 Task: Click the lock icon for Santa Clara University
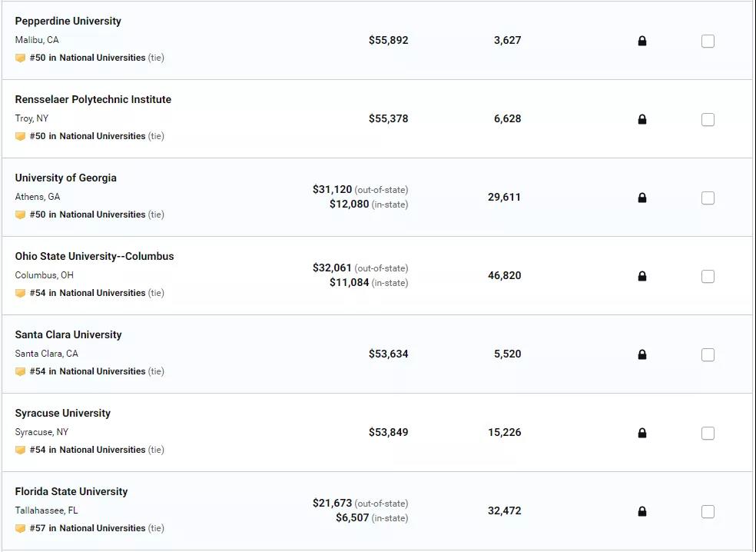pyautogui.click(x=642, y=354)
